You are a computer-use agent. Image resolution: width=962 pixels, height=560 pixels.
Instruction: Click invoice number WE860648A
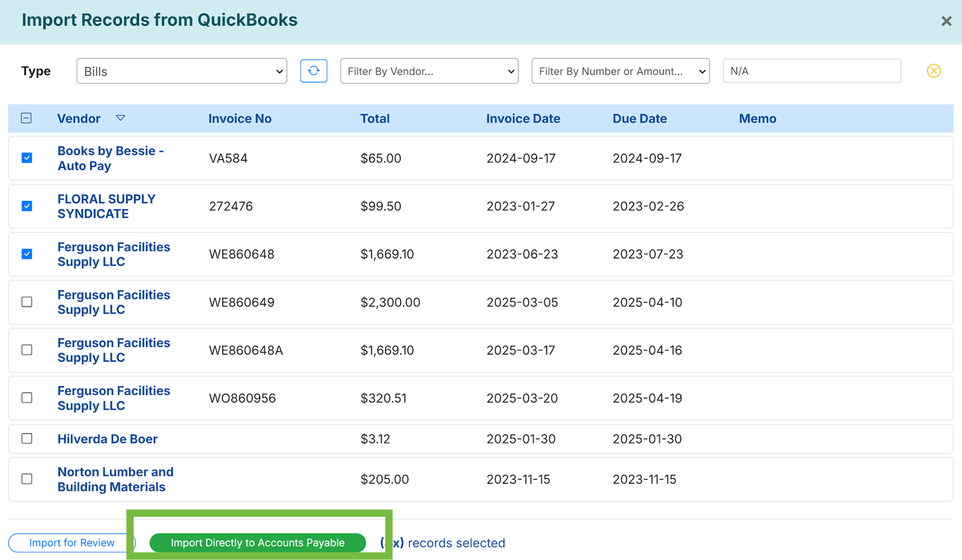click(x=246, y=350)
